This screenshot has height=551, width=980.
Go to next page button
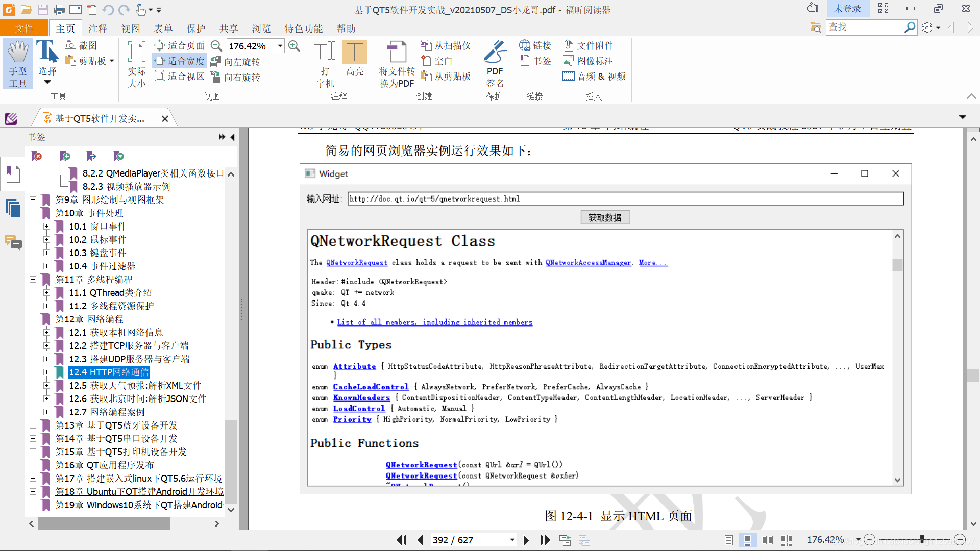click(x=526, y=540)
